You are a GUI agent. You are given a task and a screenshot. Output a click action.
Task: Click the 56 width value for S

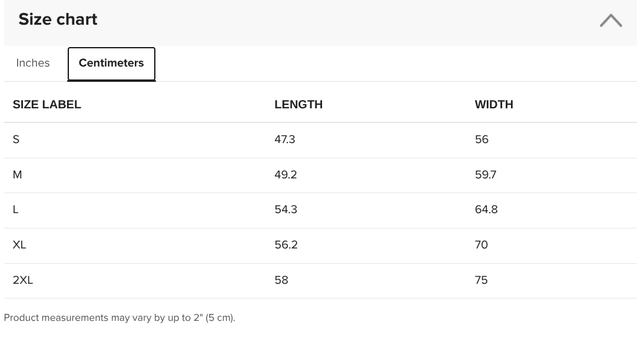[x=482, y=139]
